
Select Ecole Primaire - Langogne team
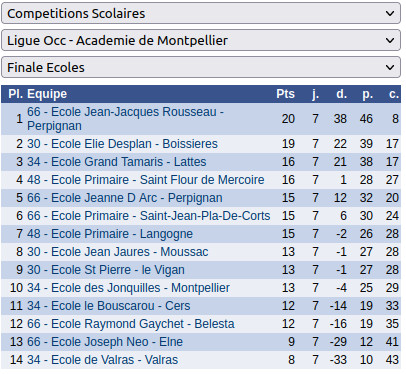pyautogui.click(x=110, y=234)
